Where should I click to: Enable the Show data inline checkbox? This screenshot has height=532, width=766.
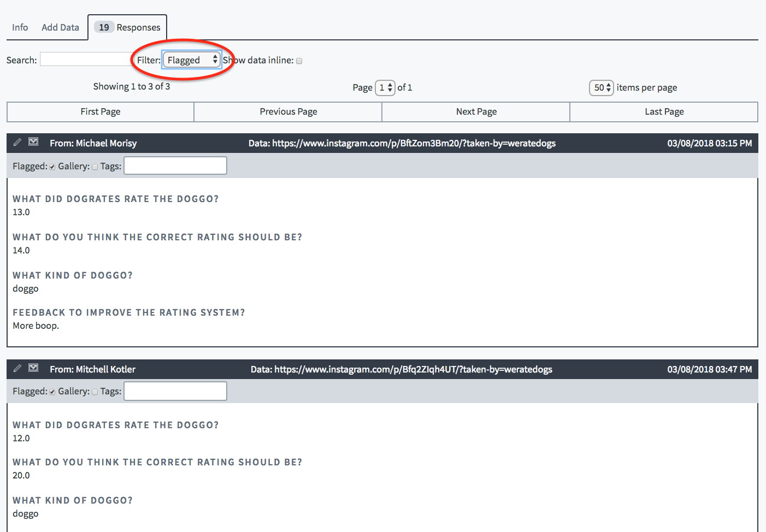[299, 61]
